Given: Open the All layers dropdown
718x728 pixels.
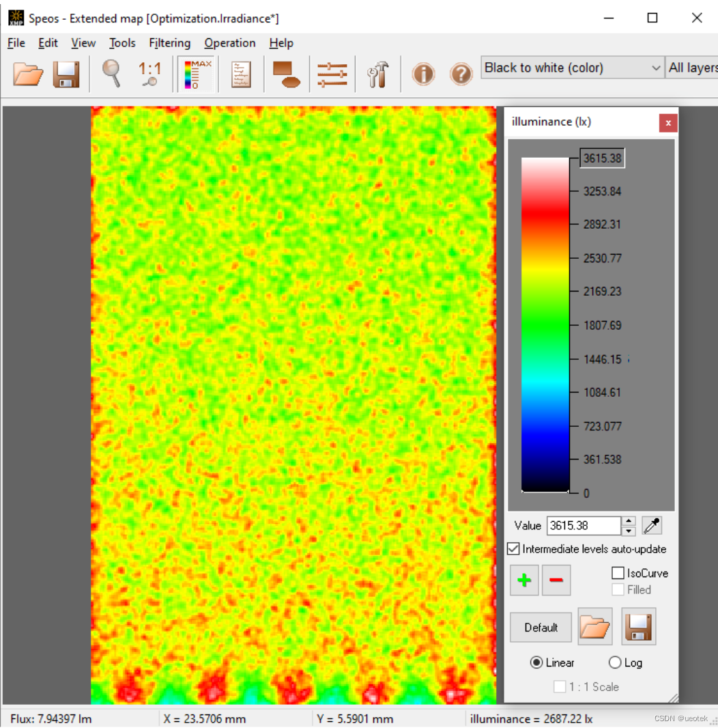Looking at the screenshot, I should (x=692, y=68).
